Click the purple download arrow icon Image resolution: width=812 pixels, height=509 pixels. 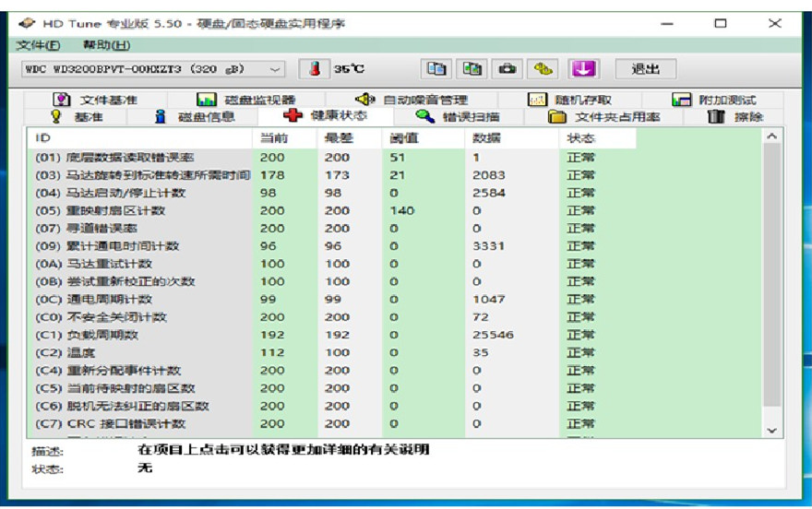pos(583,69)
